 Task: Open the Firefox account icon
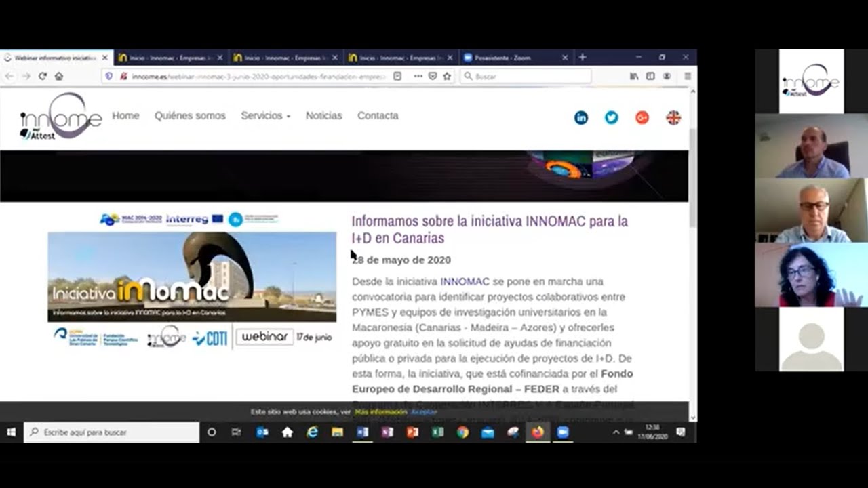667,76
